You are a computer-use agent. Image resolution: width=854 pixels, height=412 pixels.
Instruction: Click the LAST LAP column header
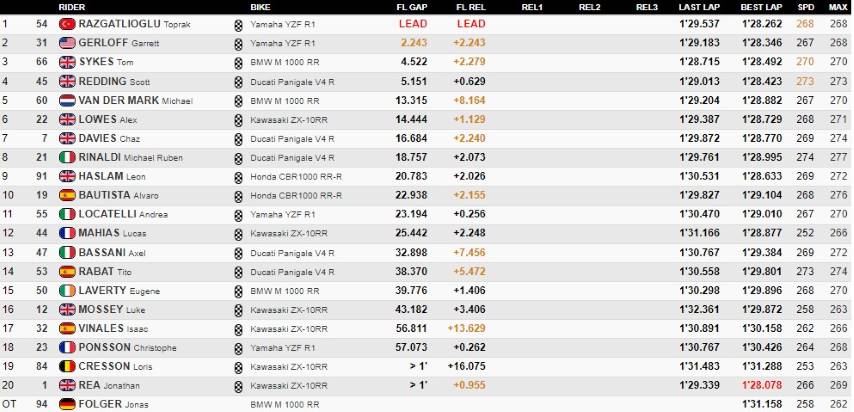pos(699,8)
